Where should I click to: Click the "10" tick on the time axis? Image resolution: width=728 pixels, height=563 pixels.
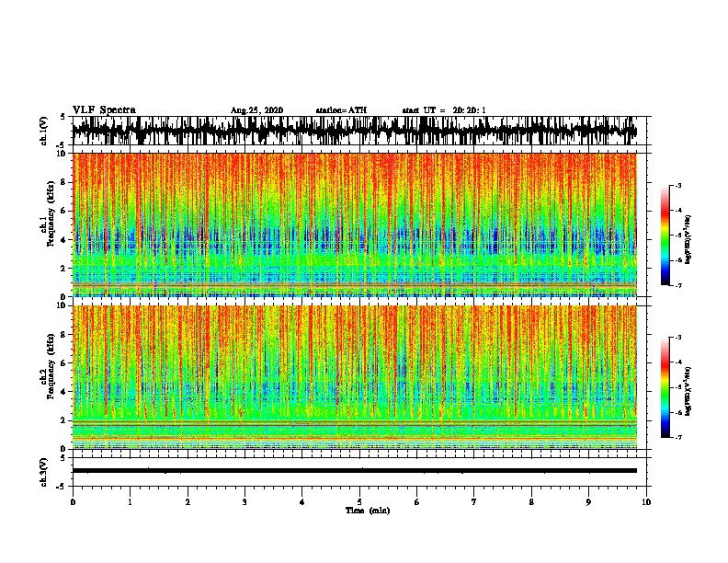pos(646,502)
